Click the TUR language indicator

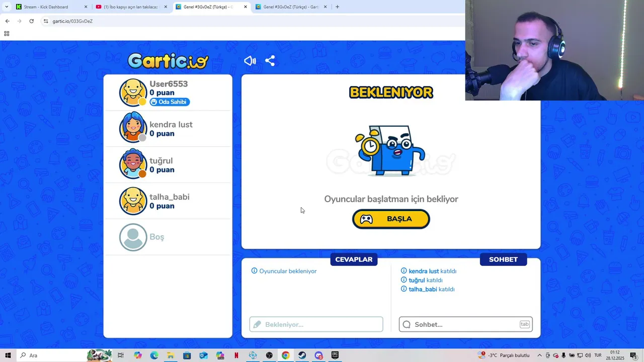tap(598, 355)
